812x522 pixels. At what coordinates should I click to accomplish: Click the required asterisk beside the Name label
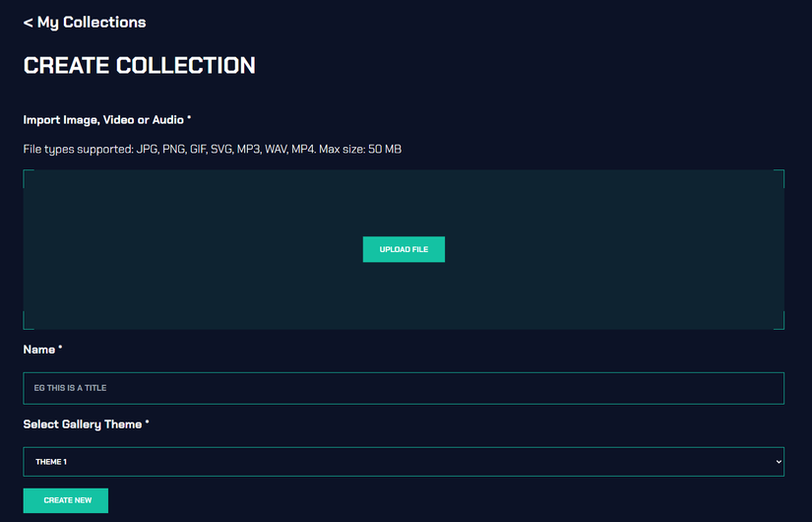(x=60, y=349)
